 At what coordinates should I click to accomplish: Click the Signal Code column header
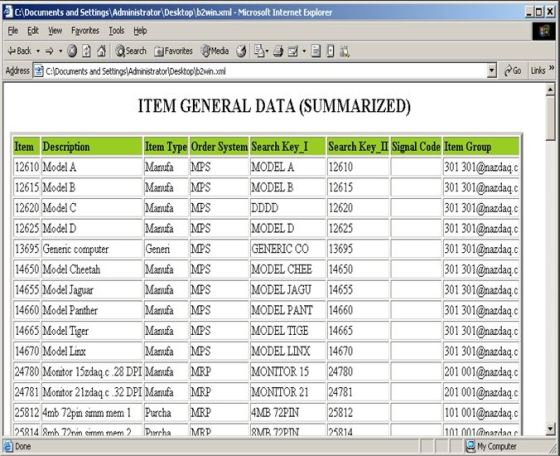[x=416, y=147]
